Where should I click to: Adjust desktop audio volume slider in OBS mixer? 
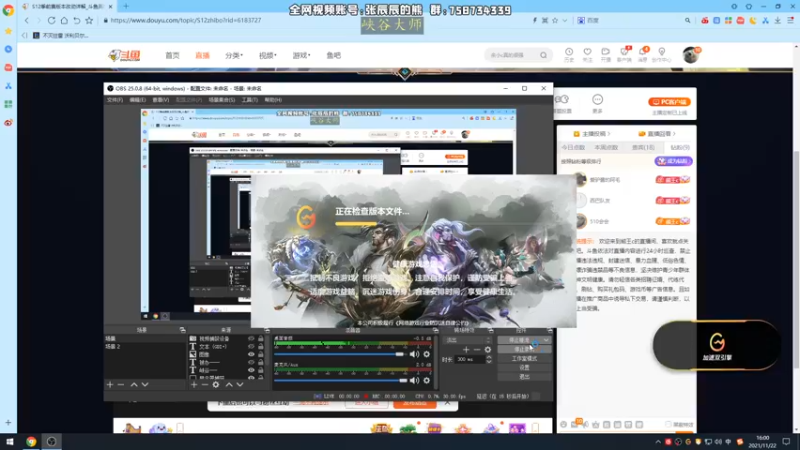pyautogui.click(x=340, y=354)
